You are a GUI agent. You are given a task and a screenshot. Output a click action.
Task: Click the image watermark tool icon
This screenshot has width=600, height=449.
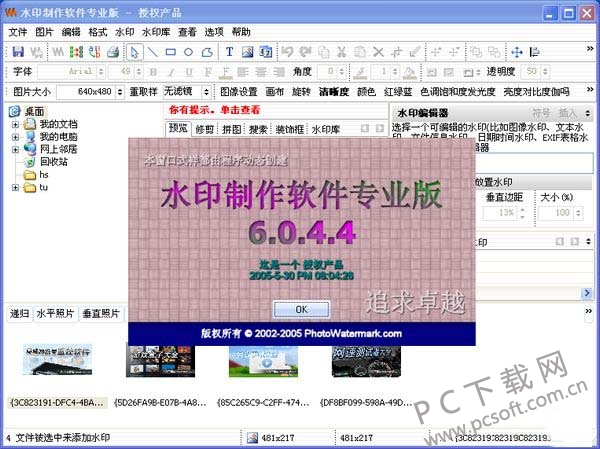pos(247,52)
